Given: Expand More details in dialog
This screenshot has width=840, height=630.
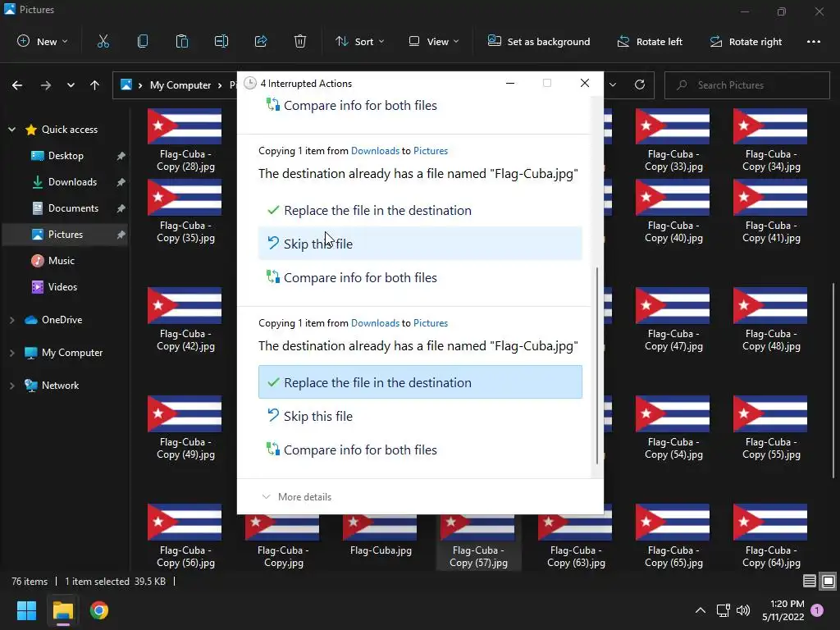Looking at the screenshot, I should (297, 497).
